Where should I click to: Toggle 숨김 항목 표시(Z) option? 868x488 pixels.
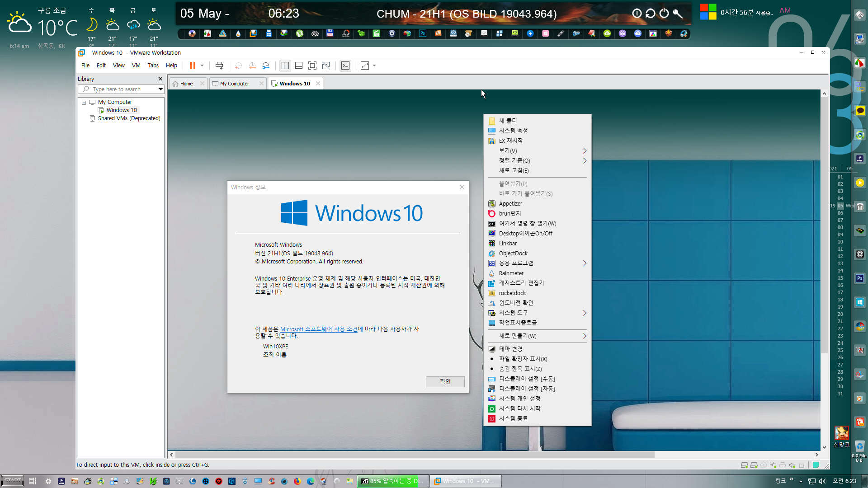pos(537,369)
